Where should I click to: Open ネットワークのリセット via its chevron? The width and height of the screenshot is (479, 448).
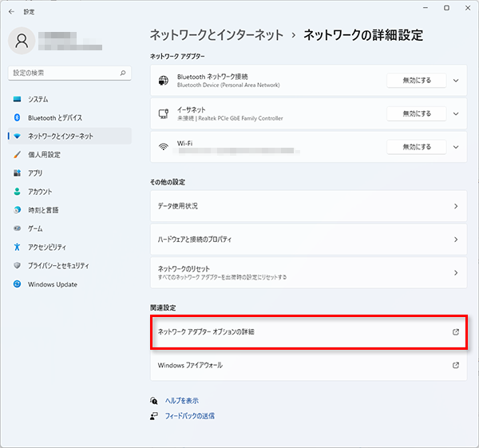[456, 272]
